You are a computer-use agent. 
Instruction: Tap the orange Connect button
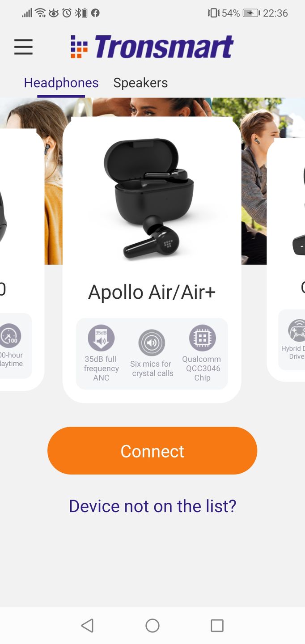152,451
